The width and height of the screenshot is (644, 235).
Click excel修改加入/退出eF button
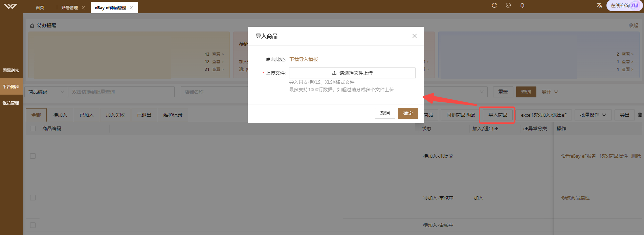tap(543, 115)
